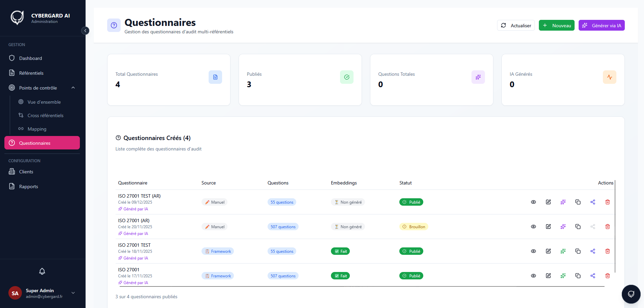Open the Clients configuration page

tap(42, 172)
